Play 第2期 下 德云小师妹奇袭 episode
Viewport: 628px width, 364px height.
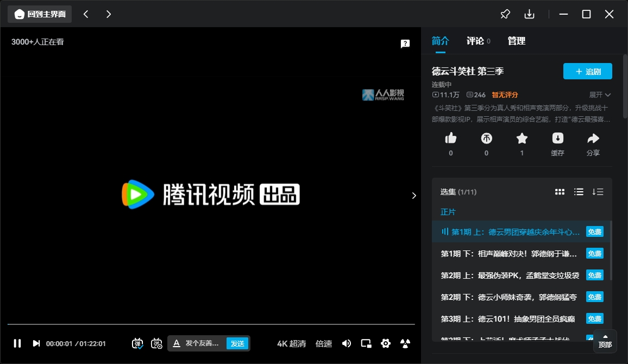pos(520,297)
